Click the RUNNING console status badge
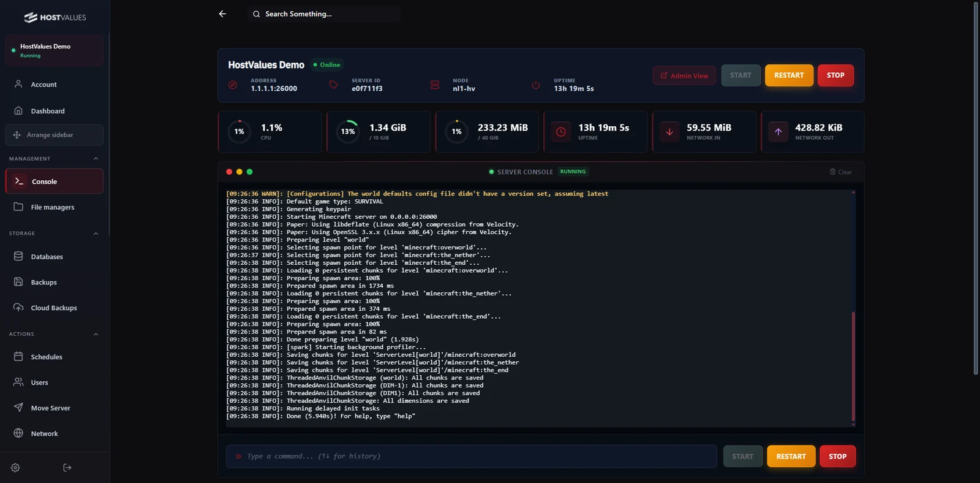 click(573, 172)
